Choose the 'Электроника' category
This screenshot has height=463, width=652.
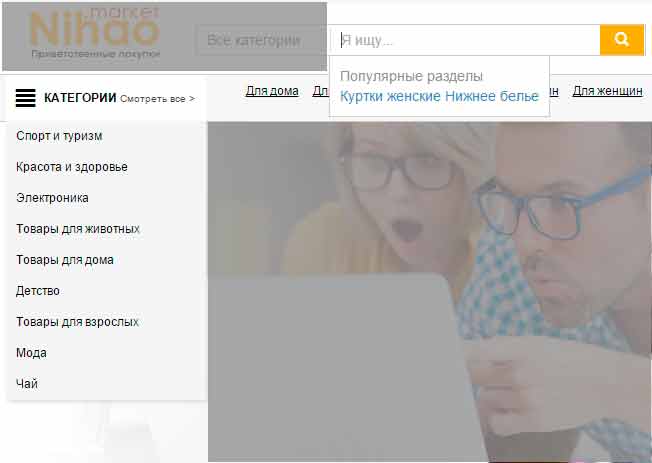52,198
